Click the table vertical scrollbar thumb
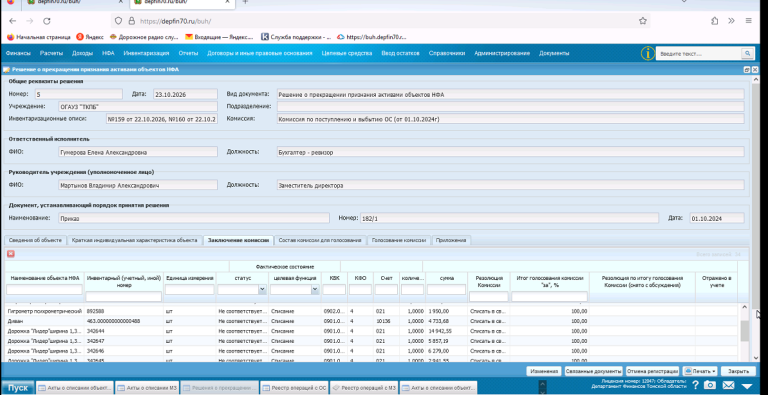The height and width of the screenshot is (395, 768). coord(744,331)
